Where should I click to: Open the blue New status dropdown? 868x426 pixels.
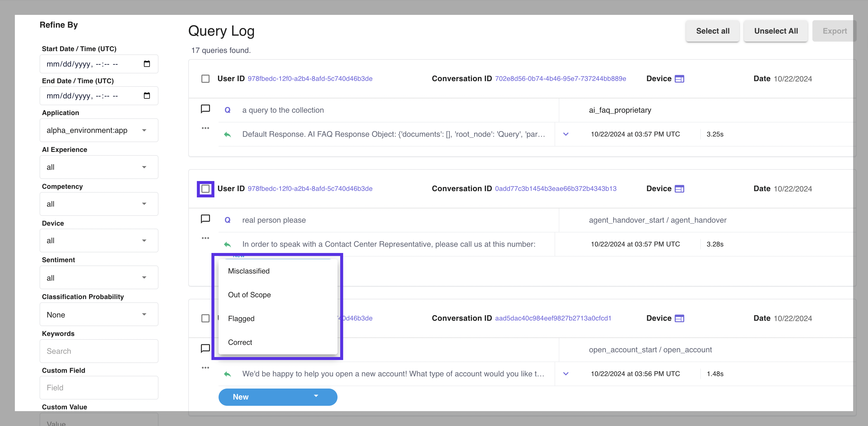pyautogui.click(x=278, y=397)
